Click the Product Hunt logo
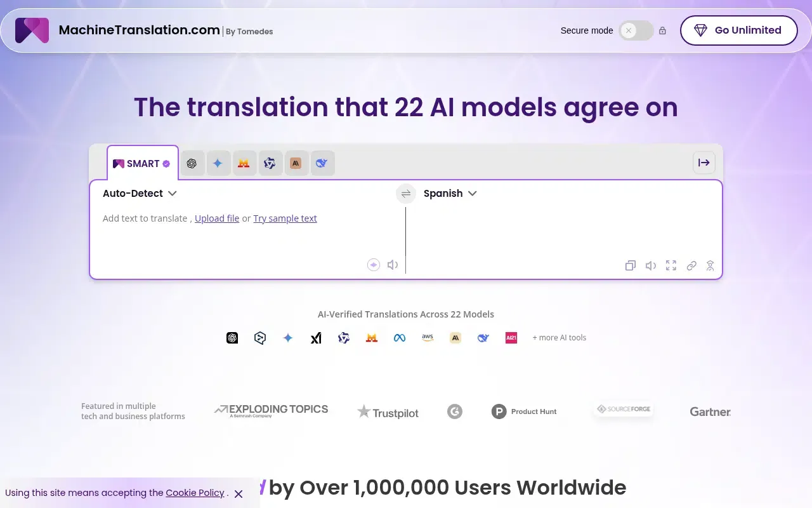This screenshot has width=812, height=508. click(x=524, y=411)
